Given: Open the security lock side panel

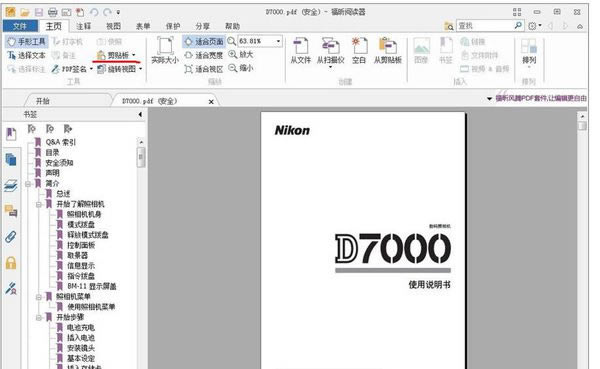Looking at the screenshot, I should [11, 263].
